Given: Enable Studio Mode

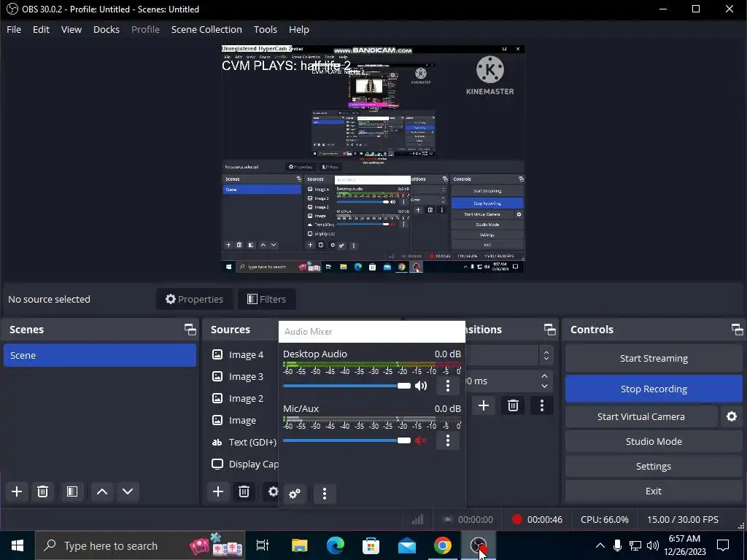Looking at the screenshot, I should click(x=654, y=441).
